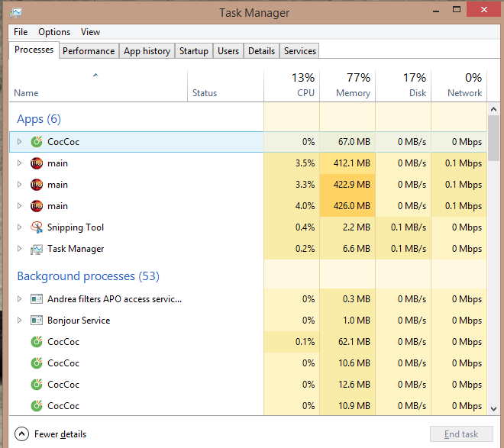The image size is (504, 448).
Task: Sort by the Disk column header
Action: [403, 86]
